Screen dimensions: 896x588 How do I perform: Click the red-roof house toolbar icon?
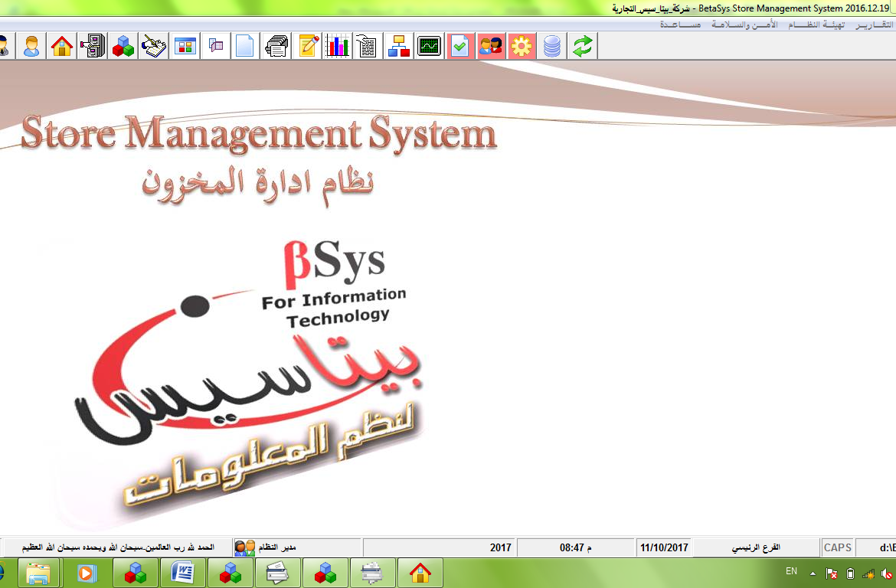[x=62, y=46]
